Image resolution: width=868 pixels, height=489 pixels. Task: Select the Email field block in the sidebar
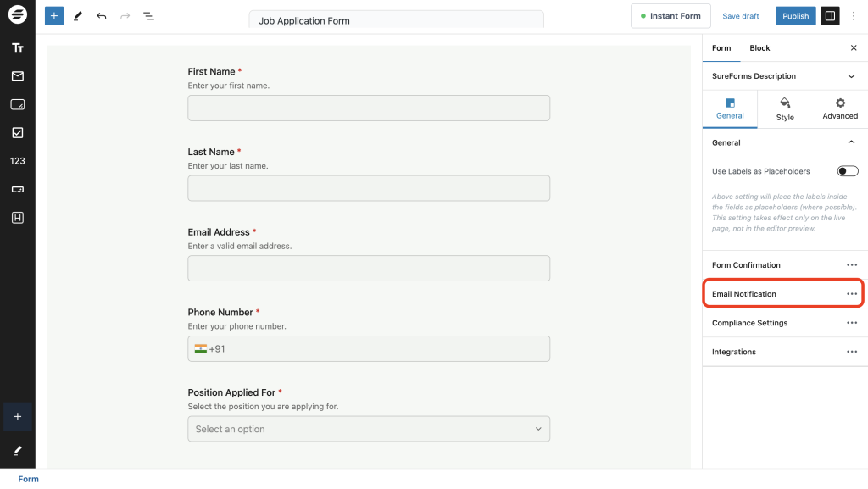(17, 75)
